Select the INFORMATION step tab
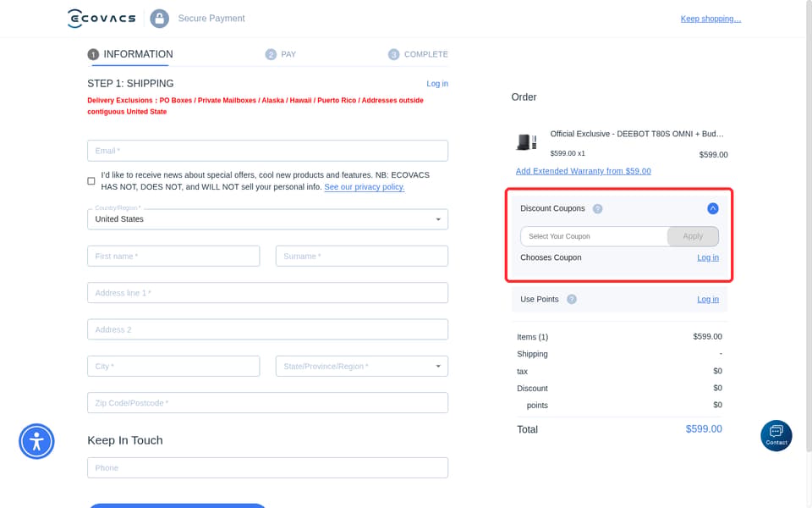812x508 pixels. click(x=130, y=54)
